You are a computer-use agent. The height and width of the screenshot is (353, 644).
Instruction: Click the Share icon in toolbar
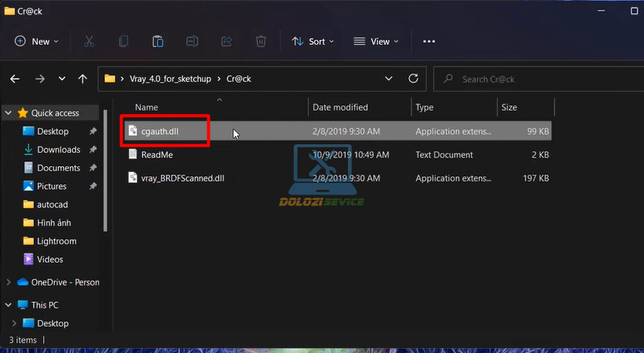227,42
